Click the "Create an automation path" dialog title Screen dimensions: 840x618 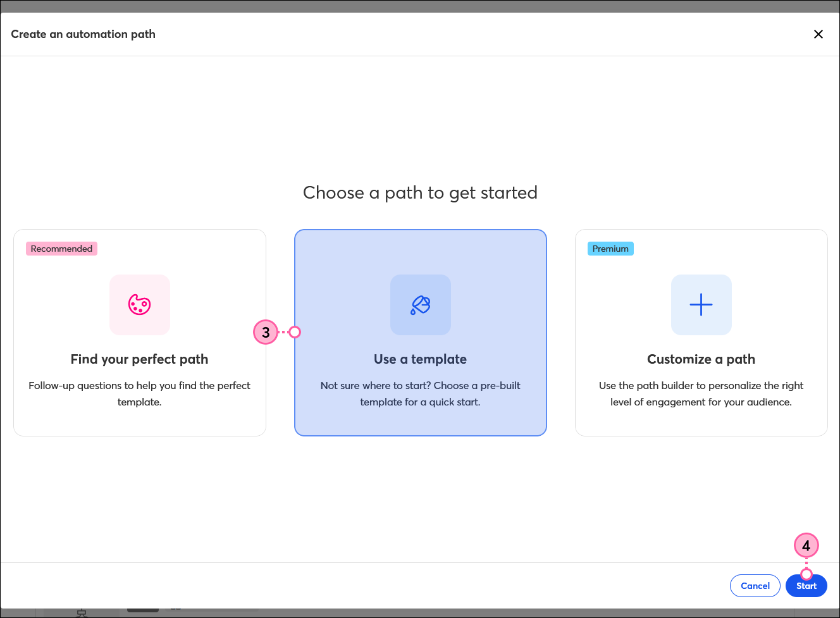(83, 34)
